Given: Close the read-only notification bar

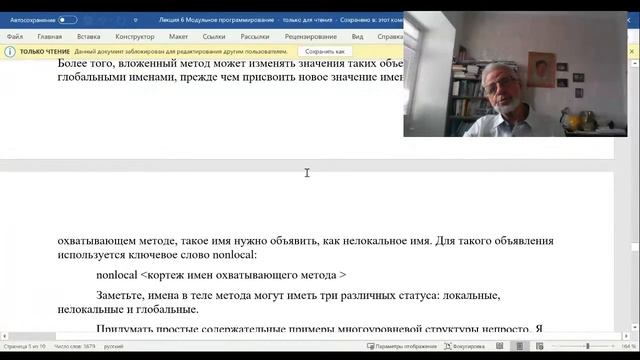Looking at the screenshot, I should click(632, 51).
